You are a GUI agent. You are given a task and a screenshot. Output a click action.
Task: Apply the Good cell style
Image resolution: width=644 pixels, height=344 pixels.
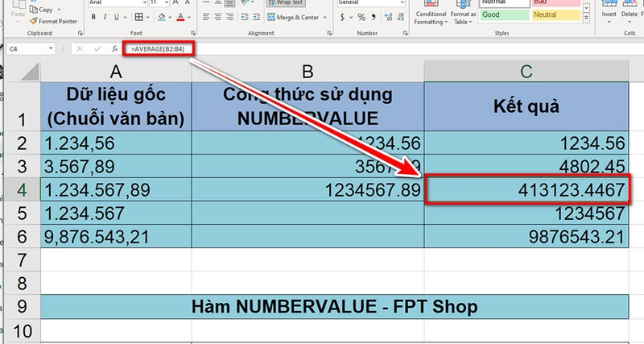coord(505,15)
